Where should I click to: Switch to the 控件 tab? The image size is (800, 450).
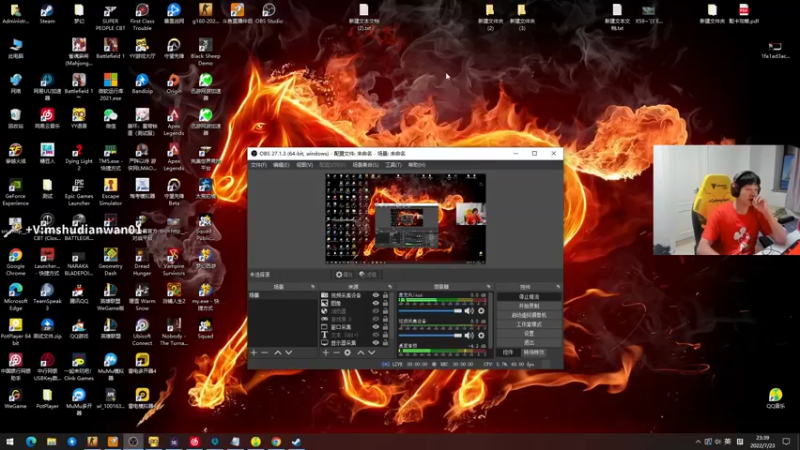click(x=508, y=353)
